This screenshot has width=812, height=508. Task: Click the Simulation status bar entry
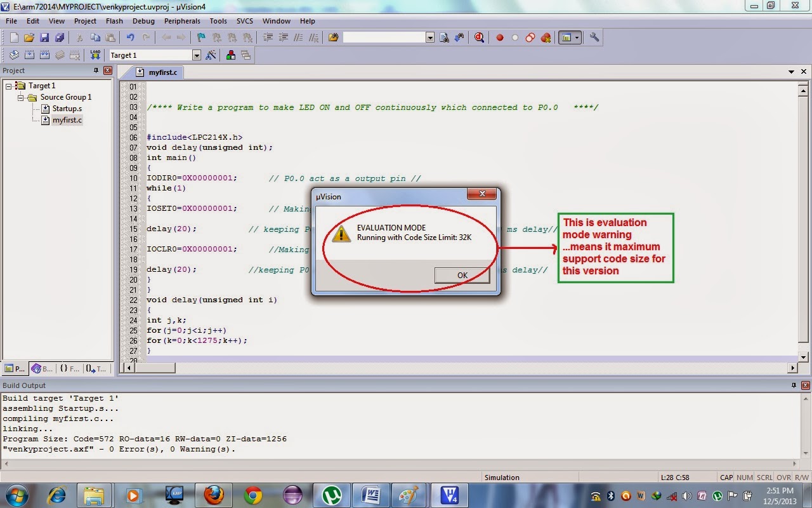coord(502,478)
